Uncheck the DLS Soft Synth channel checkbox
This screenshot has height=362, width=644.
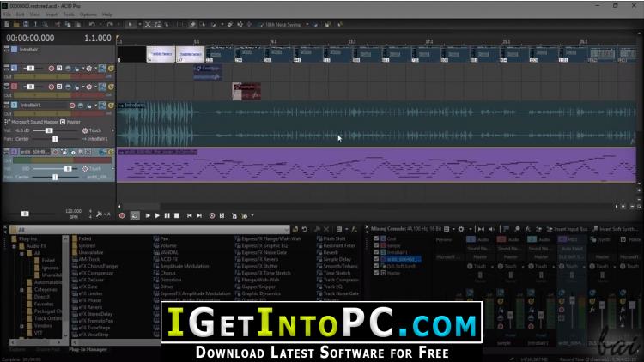(x=376, y=266)
